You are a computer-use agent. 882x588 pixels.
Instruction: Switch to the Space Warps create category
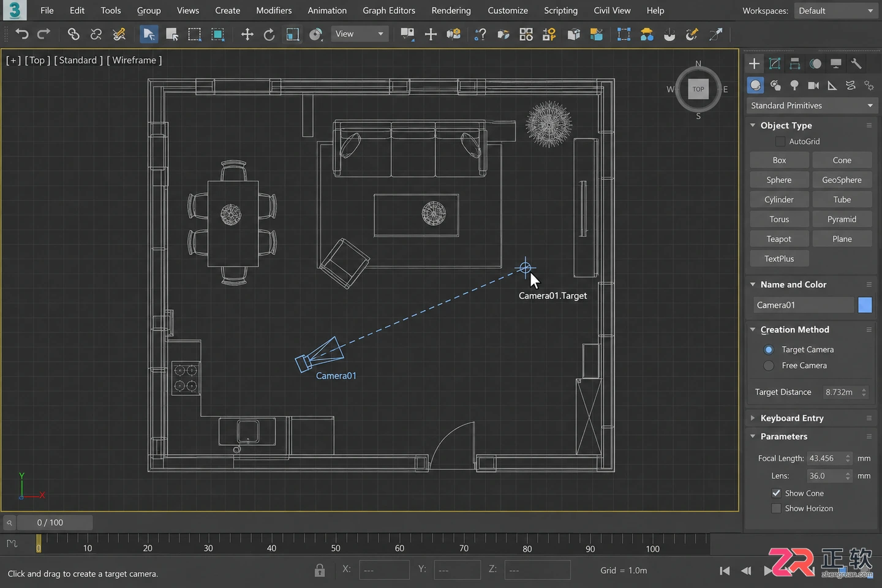[851, 85]
